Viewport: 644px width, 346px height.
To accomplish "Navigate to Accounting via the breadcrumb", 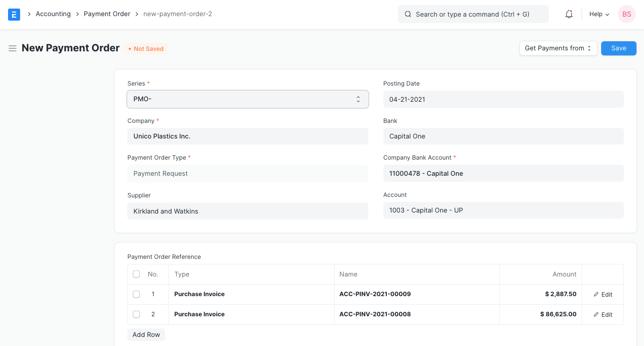I will coord(53,14).
